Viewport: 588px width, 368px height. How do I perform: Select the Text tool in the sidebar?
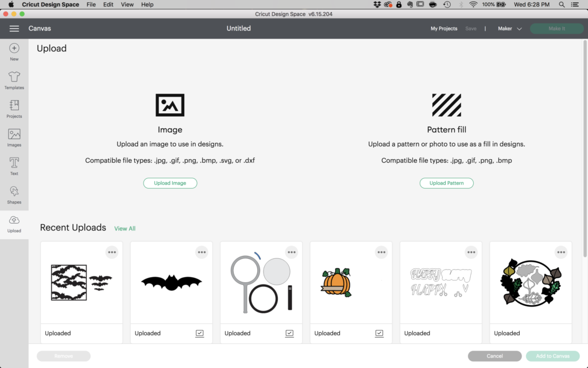[x=14, y=166]
